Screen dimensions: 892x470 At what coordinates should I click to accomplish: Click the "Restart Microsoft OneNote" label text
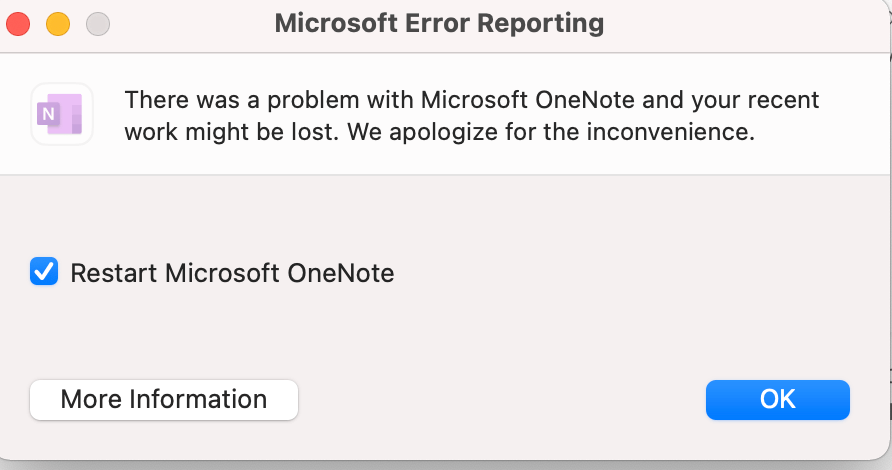pyautogui.click(x=232, y=273)
